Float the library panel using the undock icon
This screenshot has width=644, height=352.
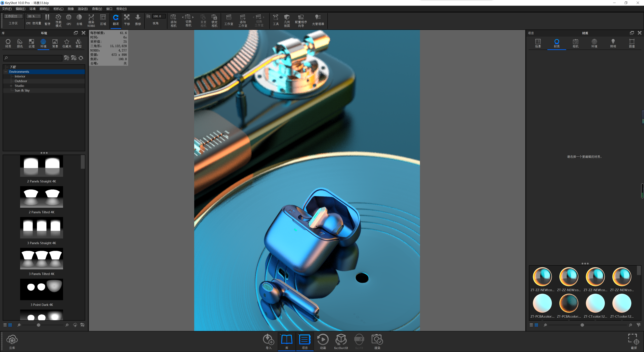pos(76,33)
